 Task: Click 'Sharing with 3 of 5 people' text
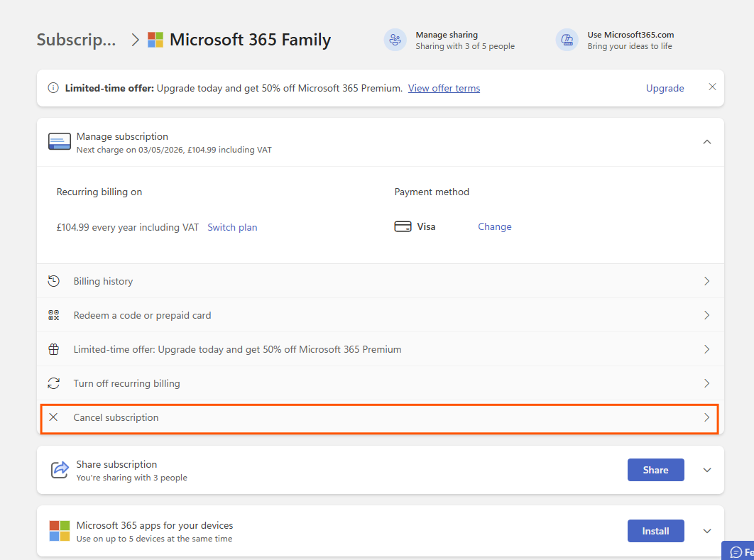[465, 46]
